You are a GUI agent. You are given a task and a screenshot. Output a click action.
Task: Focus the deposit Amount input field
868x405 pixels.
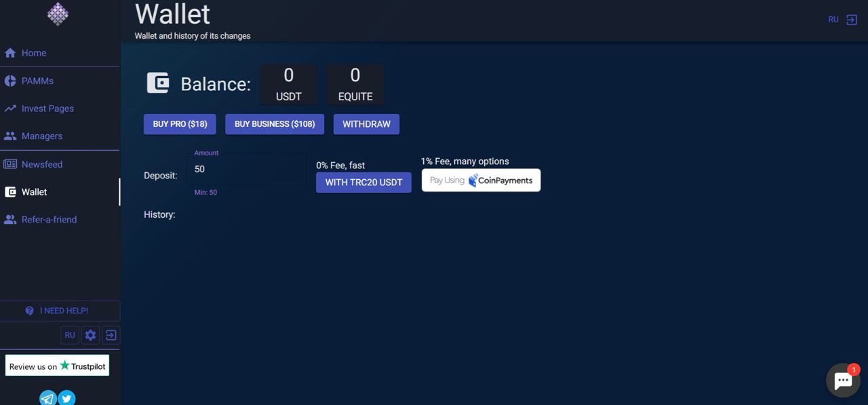[x=246, y=169]
